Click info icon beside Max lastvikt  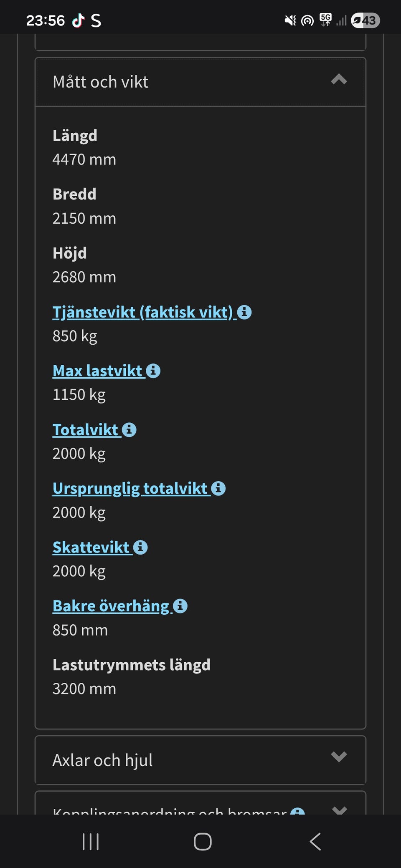click(x=153, y=371)
